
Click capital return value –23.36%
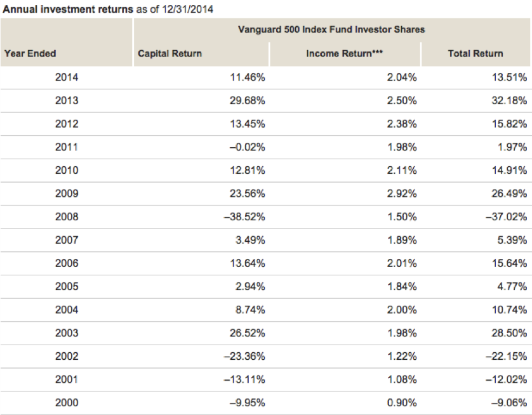(244, 357)
